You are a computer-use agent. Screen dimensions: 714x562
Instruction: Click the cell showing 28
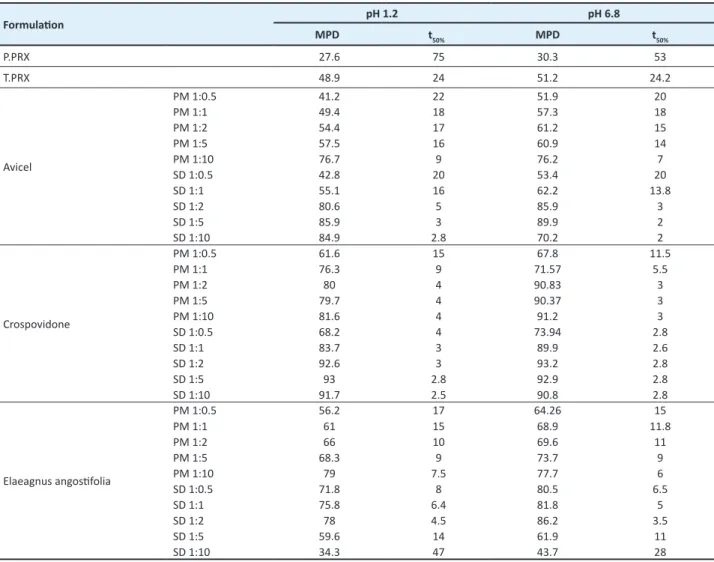coord(660,552)
